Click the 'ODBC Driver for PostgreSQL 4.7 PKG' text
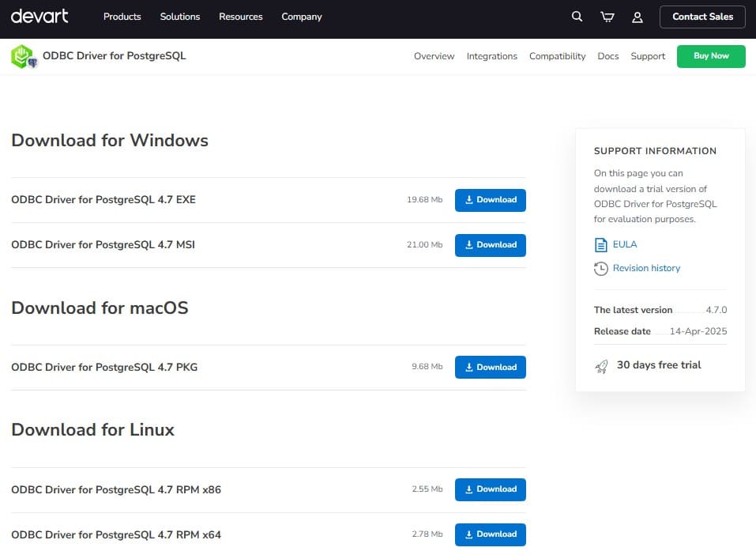 (104, 367)
